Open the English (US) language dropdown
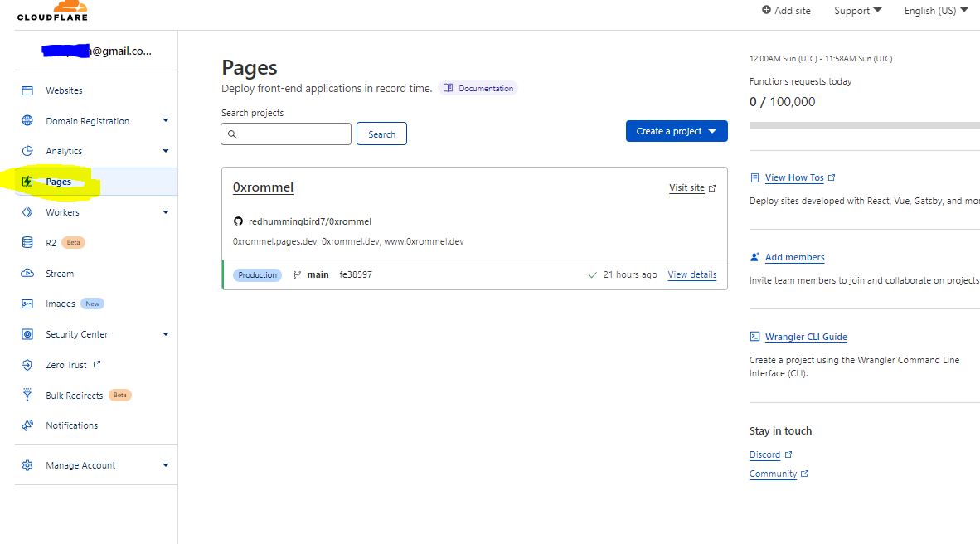 [x=935, y=11]
